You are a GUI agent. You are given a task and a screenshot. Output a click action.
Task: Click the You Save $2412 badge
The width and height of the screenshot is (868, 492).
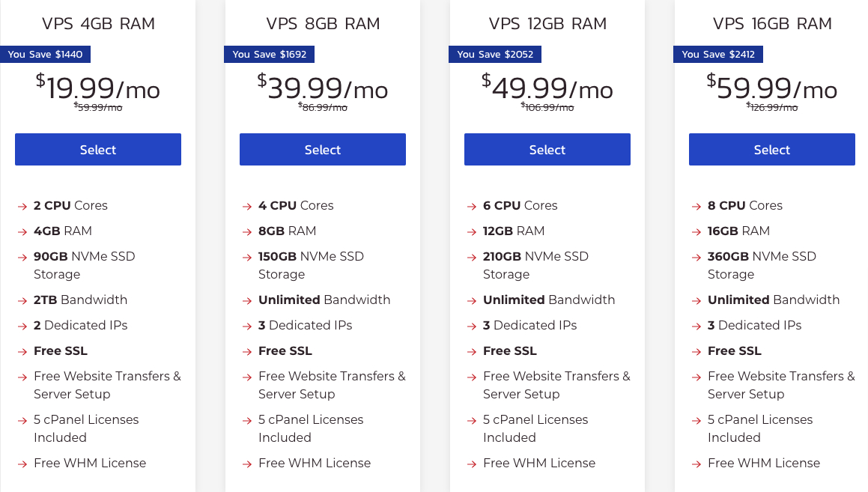[x=718, y=53]
